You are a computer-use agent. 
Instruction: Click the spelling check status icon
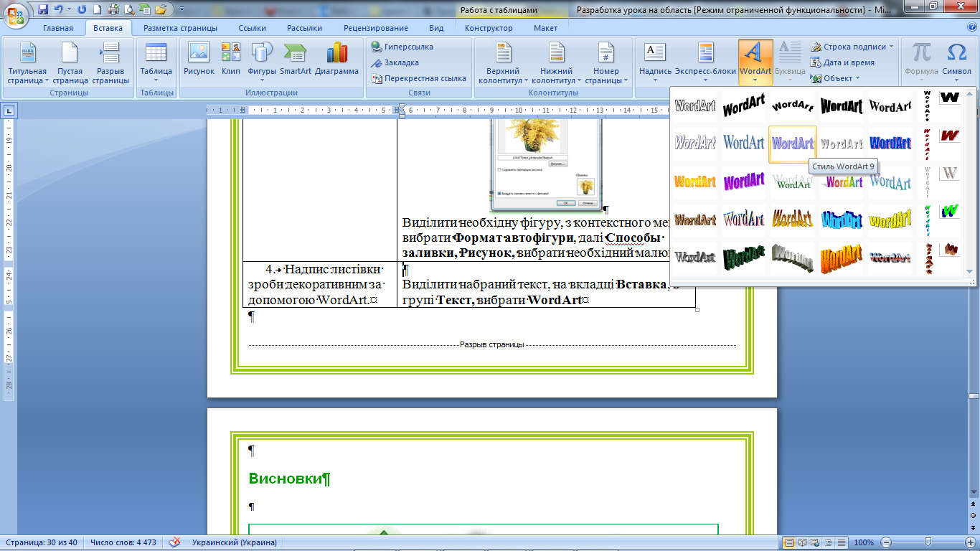[174, 543]
